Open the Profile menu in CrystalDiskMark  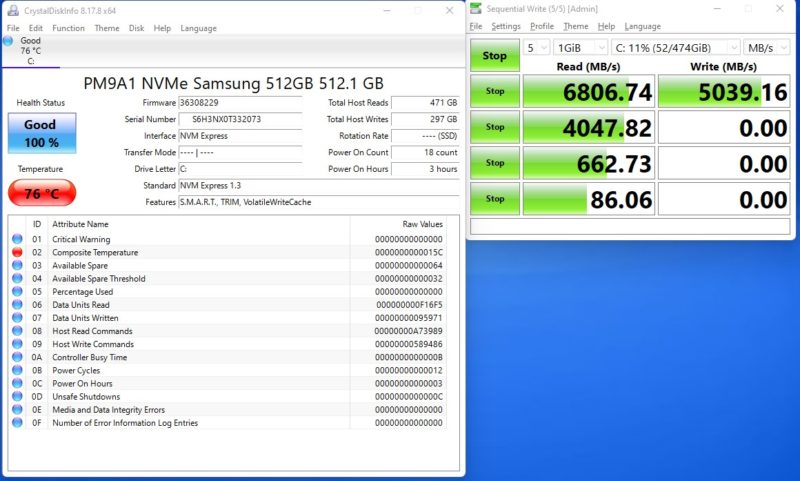pos(542,26)
